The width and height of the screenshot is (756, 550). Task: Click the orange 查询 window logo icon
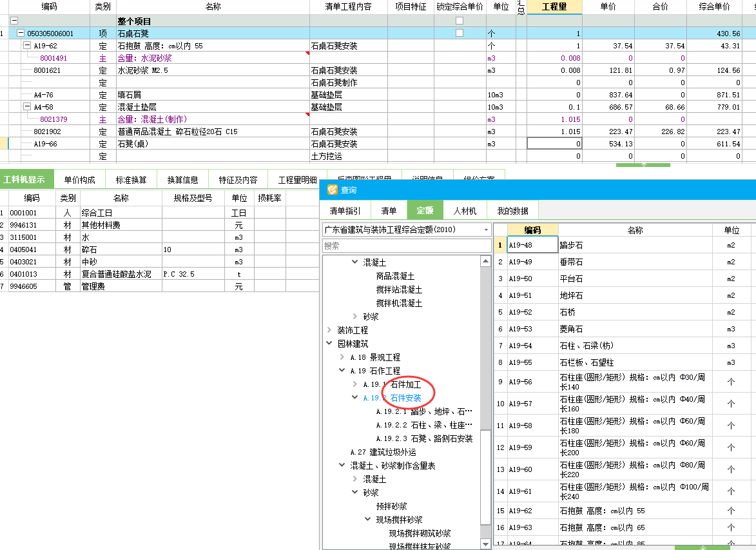point(332,189)
